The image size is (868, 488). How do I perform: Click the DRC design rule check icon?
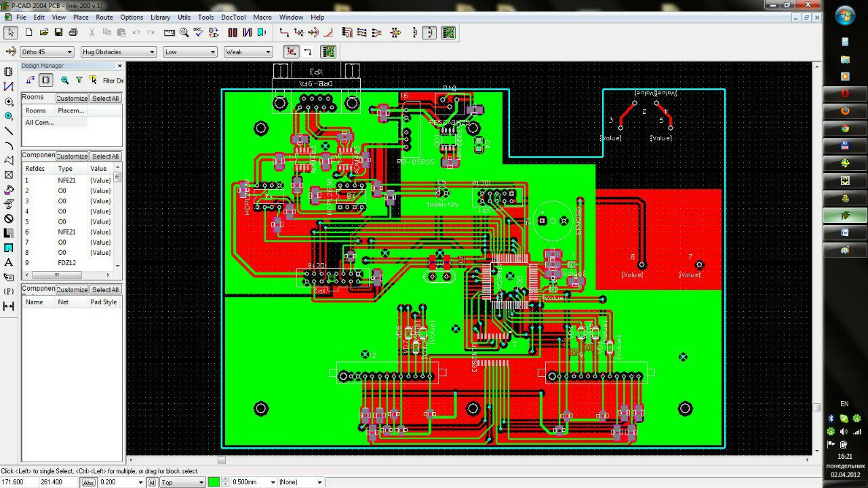199,32
